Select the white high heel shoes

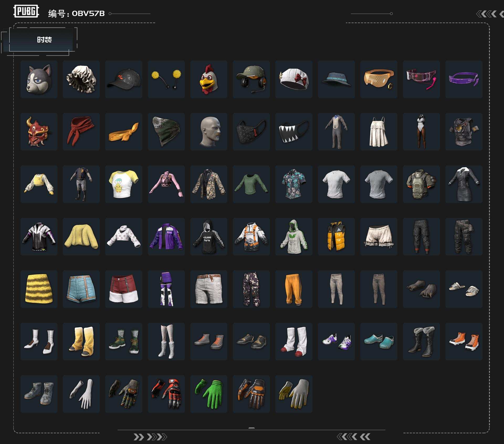click(x=39, y=341)
